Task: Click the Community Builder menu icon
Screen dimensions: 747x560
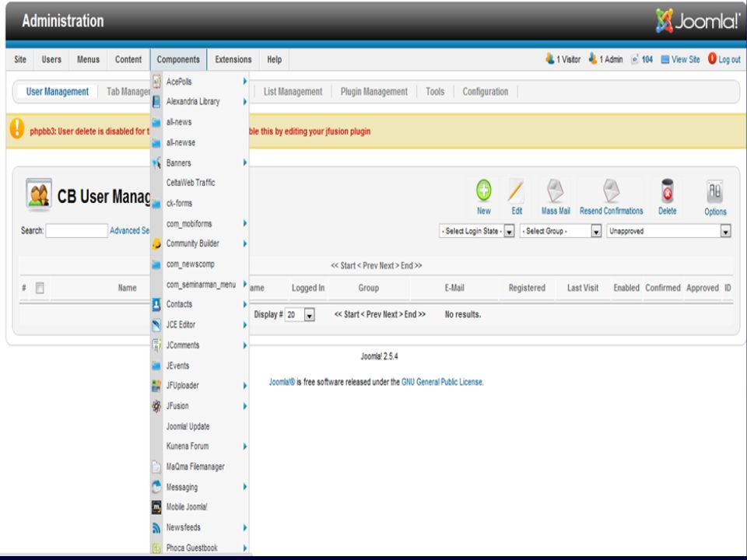Action: coord(156,243)
